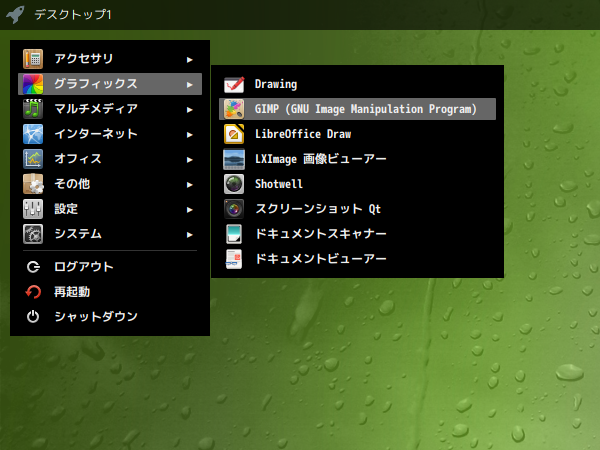Expand the システム submenu arrow
Screen dimensions: 600x450
pyautogui.click(x=189, y=235)
